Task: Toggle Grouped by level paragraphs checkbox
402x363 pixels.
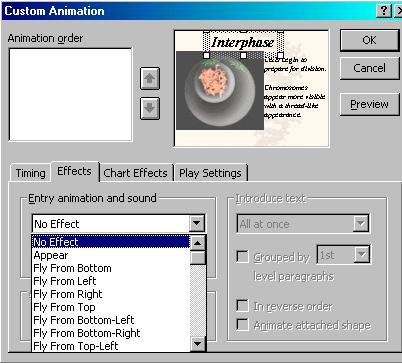Action: tap(242, 257)
